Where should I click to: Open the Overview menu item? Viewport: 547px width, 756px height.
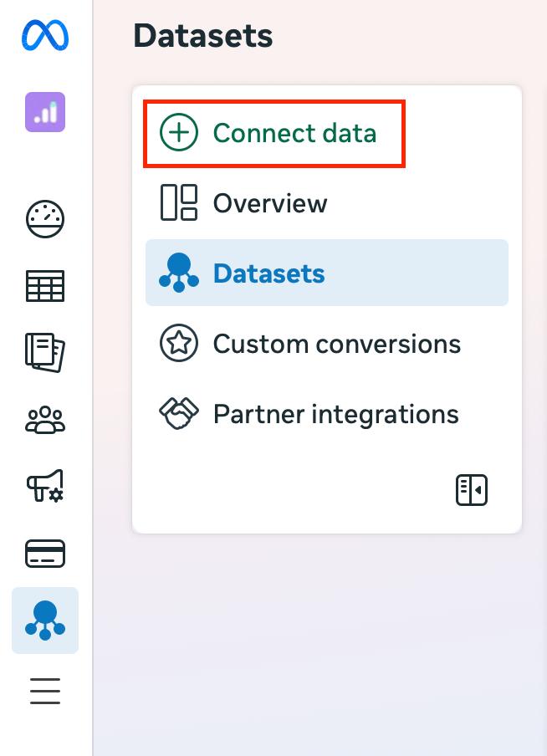(x=269, y=203)
